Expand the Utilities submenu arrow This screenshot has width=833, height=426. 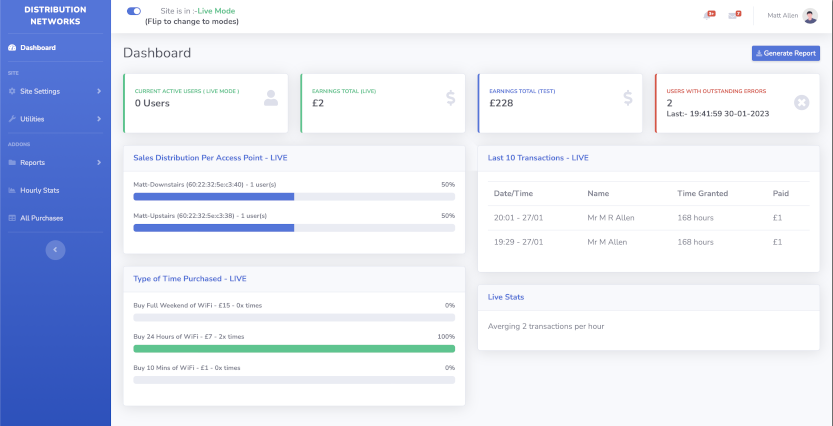[x=98, y=119]
